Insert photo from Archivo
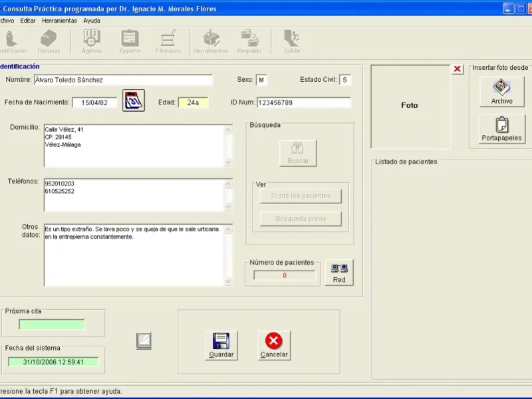 [x=502, y=92]
